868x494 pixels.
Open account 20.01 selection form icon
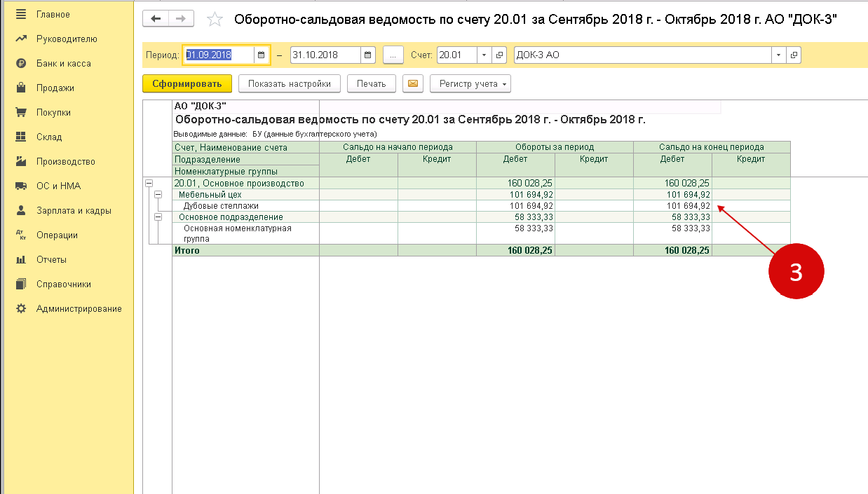[x=500, y=55]
